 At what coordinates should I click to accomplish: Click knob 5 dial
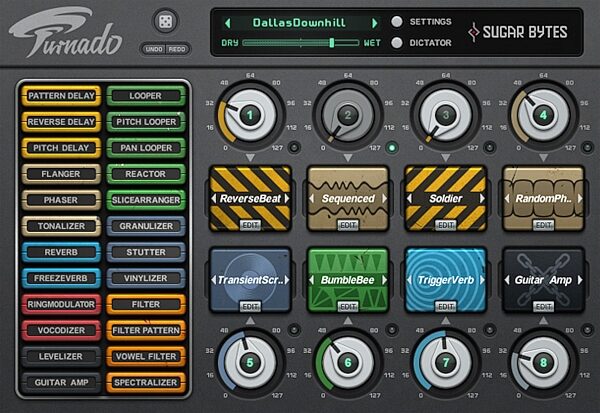point(250,362)
